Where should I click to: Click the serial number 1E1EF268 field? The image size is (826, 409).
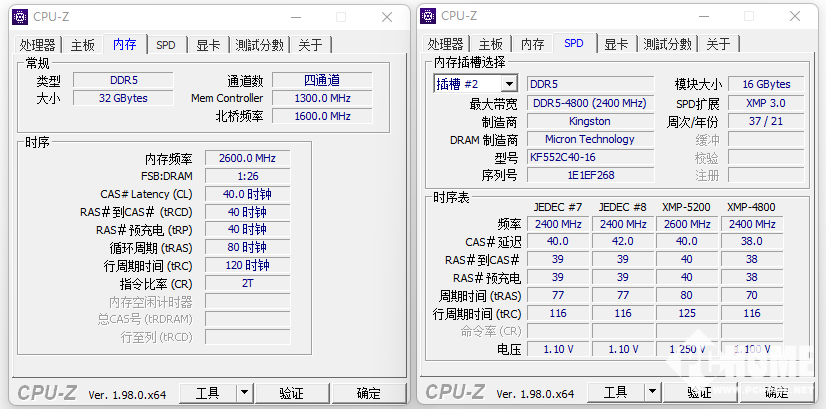591,175
